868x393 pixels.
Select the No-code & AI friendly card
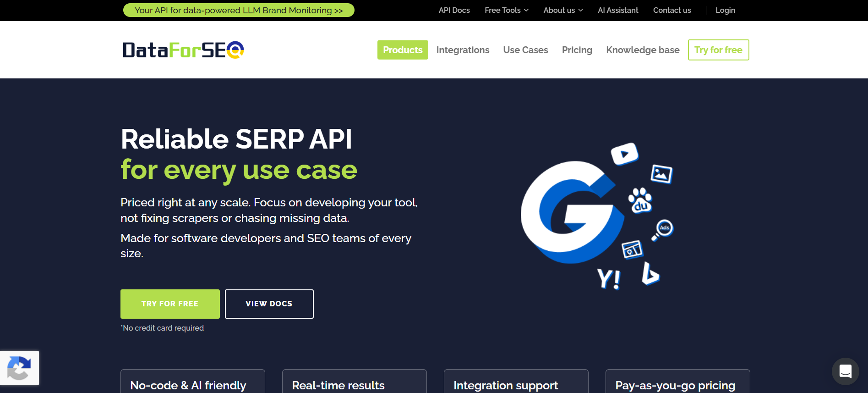pyautogui.click(x=192, y=382)
